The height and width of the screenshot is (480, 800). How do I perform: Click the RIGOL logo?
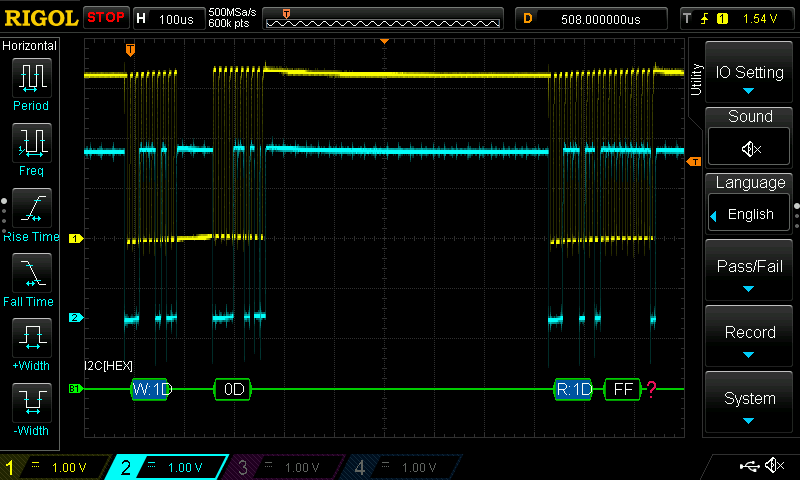pyautogui.click(x=41, y=18)
